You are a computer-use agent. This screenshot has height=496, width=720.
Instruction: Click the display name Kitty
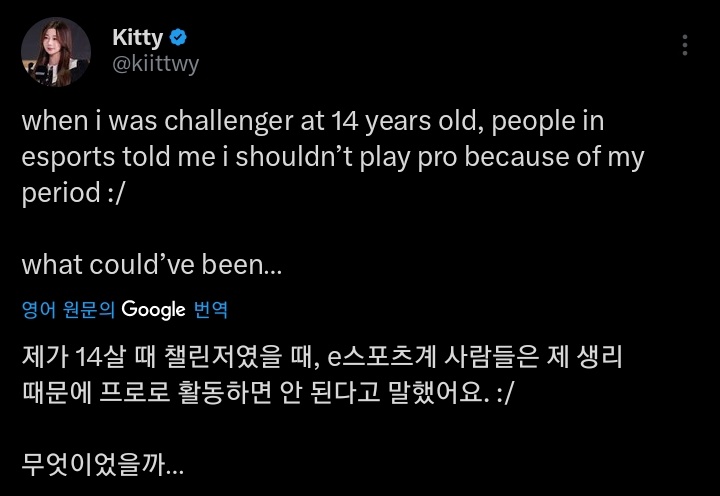pos(138,38)
